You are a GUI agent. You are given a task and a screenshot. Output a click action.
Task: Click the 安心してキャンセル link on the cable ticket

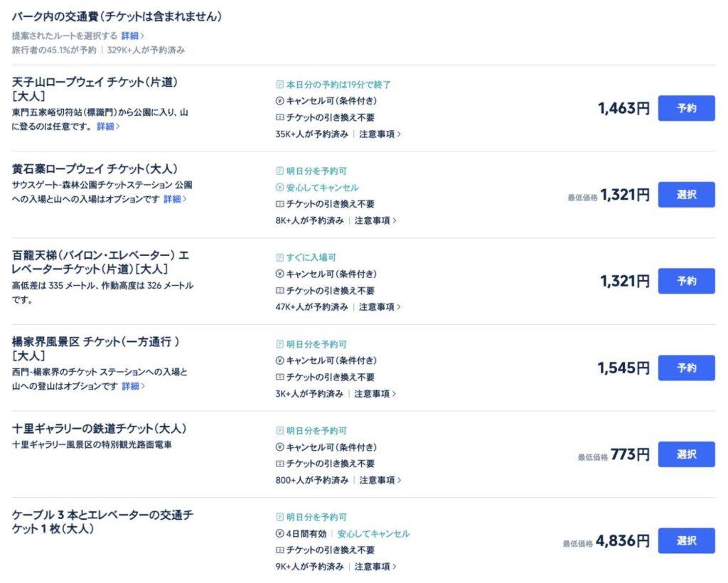tap(373, 534)
